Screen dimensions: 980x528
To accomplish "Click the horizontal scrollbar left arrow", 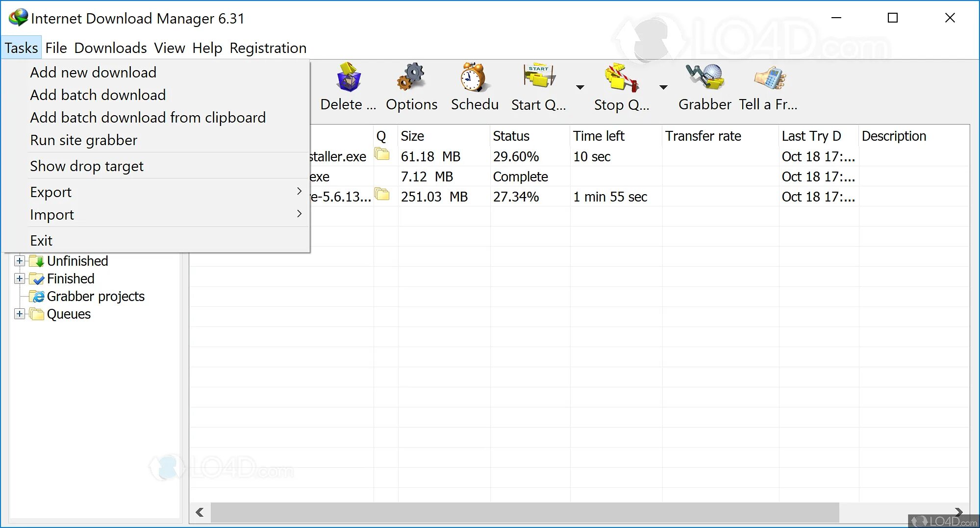I will point(200,512).
